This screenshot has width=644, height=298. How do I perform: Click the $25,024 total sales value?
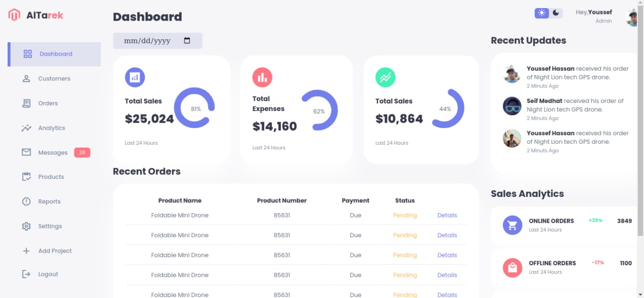click(x=149, y=119)
